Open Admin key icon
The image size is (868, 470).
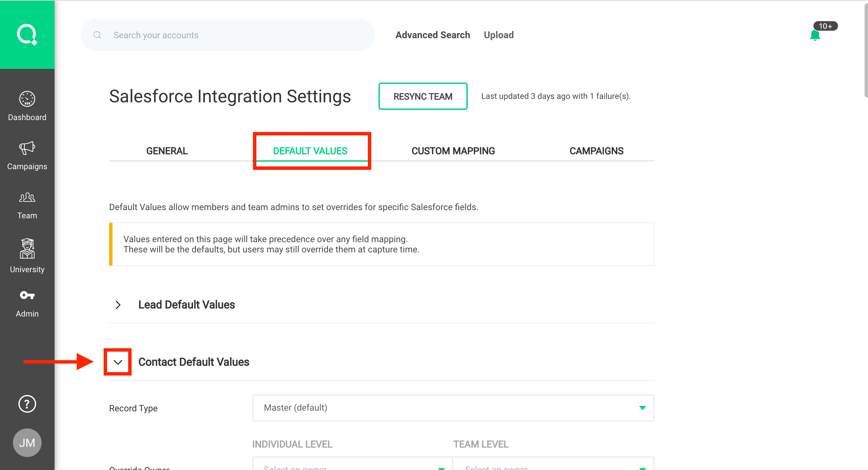27,295
